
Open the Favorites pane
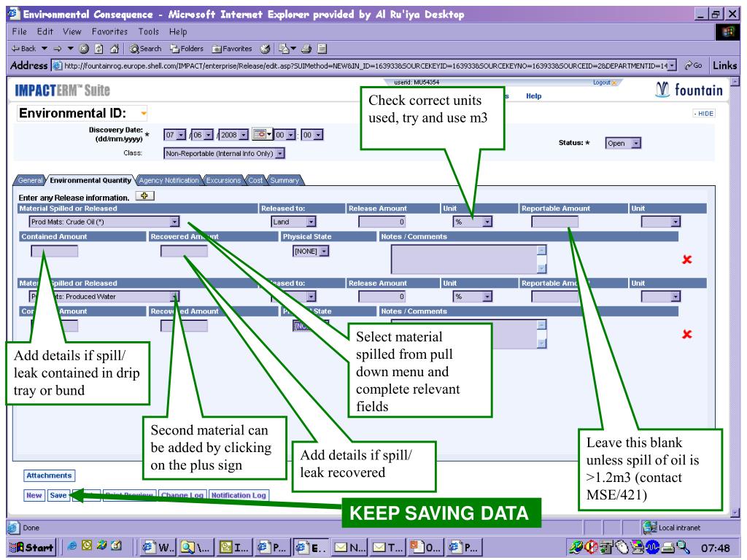click(232, 49)
